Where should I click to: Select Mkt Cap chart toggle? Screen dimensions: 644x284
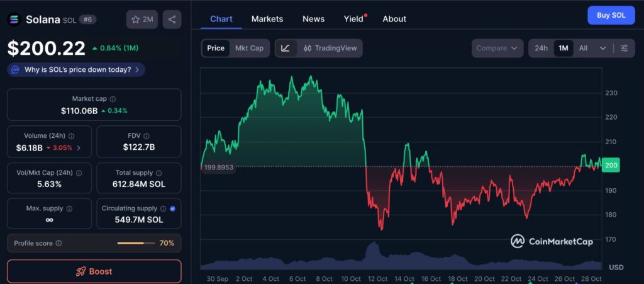pos(249,48)
